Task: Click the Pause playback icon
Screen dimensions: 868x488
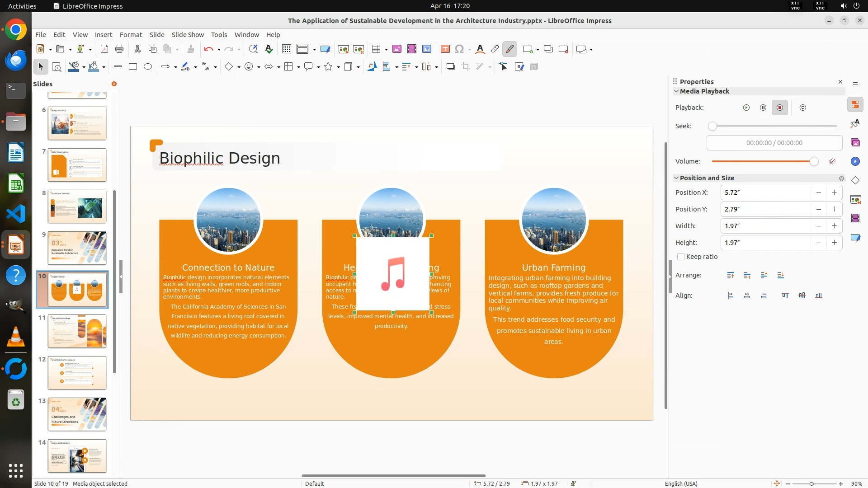Action: tap(763, 108)
